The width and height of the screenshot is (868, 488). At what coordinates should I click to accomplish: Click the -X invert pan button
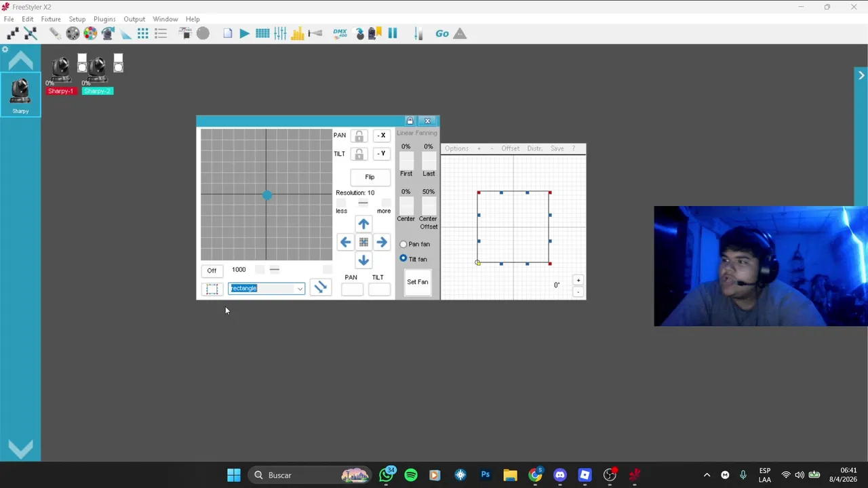[382, 136]
